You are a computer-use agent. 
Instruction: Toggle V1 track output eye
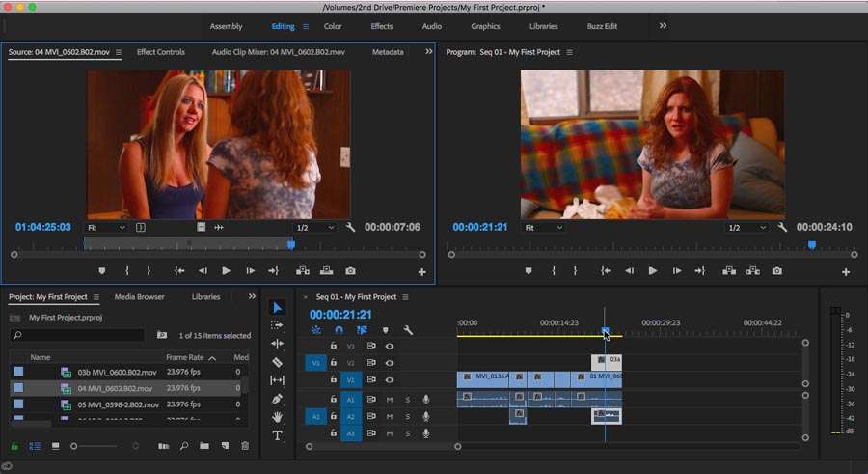pyautogui.click(x=390, y=380)
